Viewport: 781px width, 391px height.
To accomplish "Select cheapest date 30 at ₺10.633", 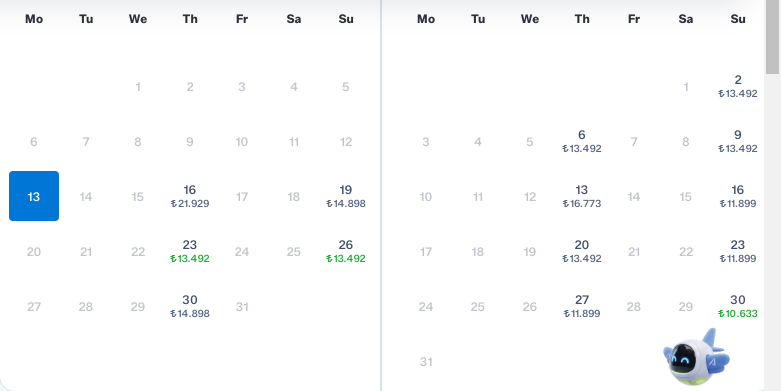I will pyautogui.click(x=738, y=306).
